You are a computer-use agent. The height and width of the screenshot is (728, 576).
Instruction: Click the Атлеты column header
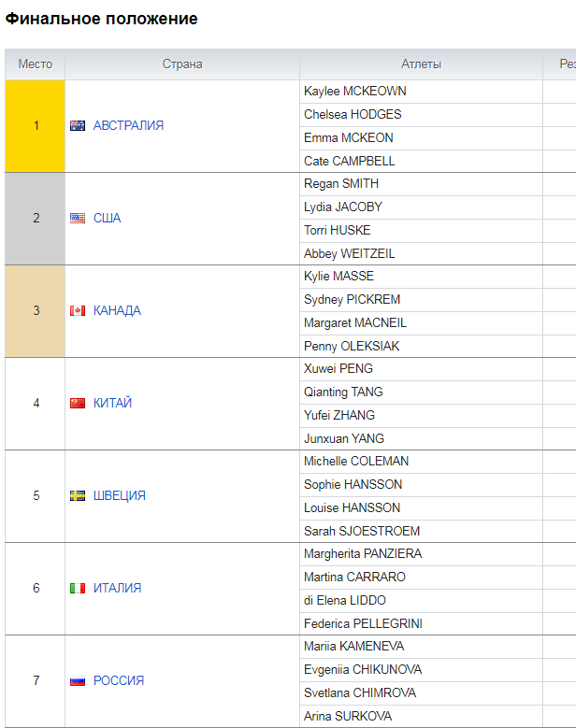coord(421,64)
